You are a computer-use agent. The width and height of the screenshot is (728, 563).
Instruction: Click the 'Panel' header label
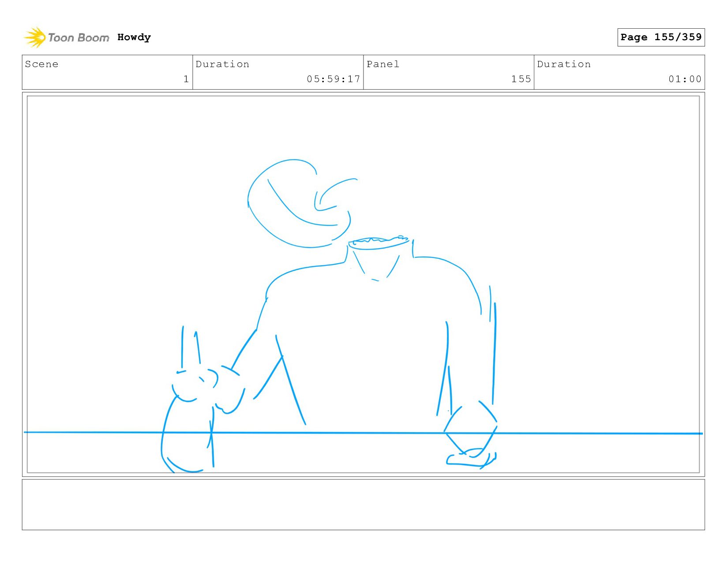tap(383, 64)
